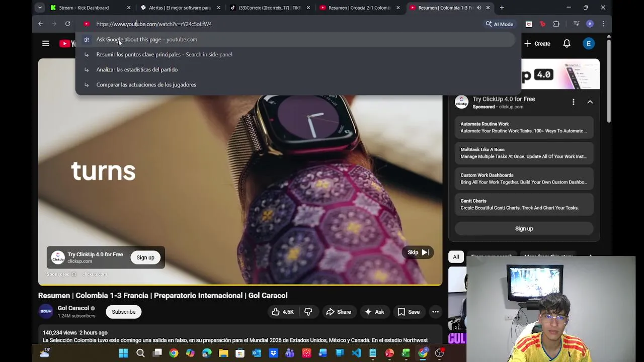The height and width of the screenshot is (362, 644).
Task: Click Sign up in the sidebar ad
Action: pyautogui.click(x=524, y=229)
